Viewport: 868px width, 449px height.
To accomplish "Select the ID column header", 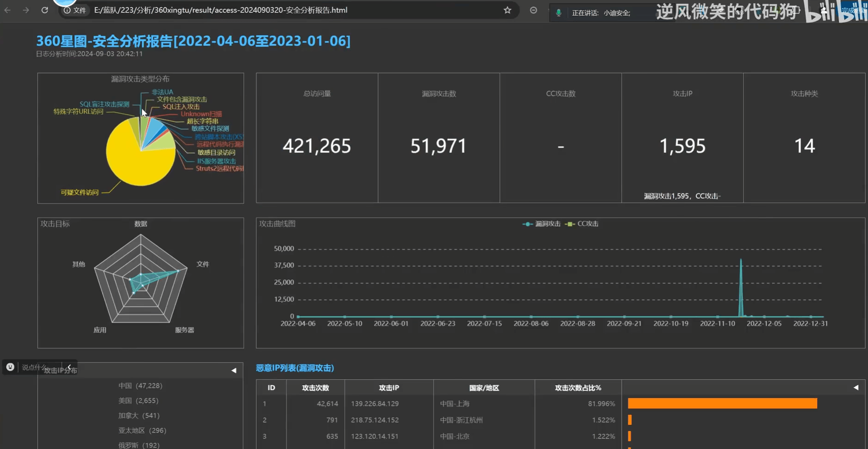I will pos(271,388).
